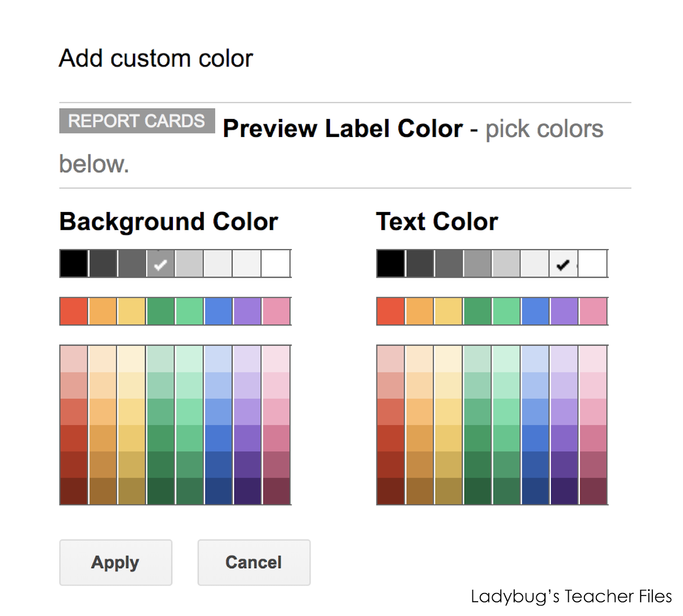
Task: Choose red background swatch in bright row
Action: 74,311
